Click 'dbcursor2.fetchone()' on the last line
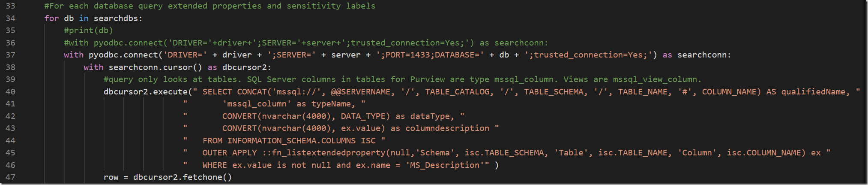The height and width of the screenshot is (185, 868). click(x=182, y=177)
